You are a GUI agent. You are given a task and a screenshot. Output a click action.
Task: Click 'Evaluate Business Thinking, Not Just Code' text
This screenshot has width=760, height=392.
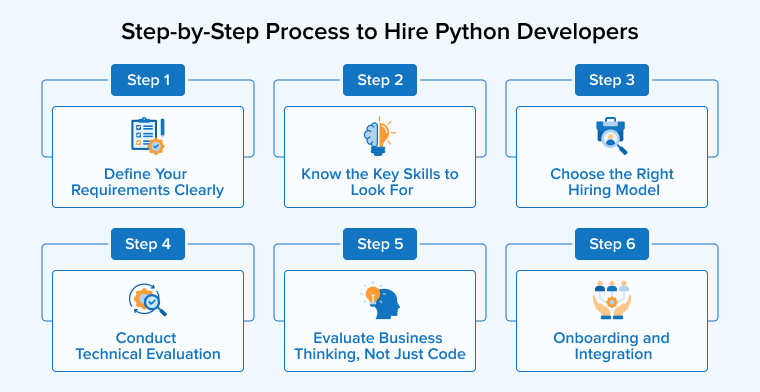(380, 345)
